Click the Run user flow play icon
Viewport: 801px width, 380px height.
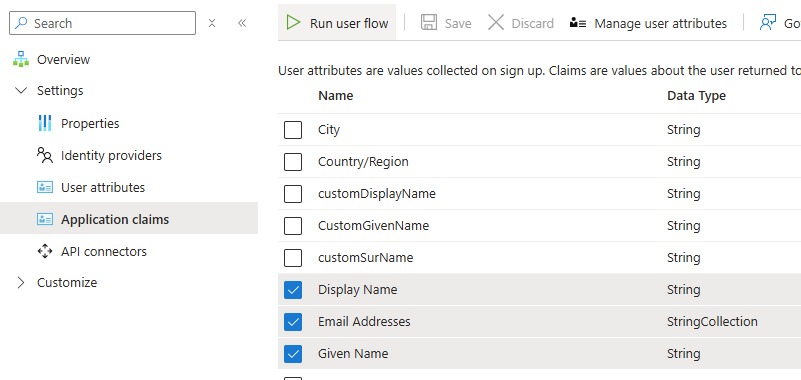pyautogui.click(x=293, y=22)
